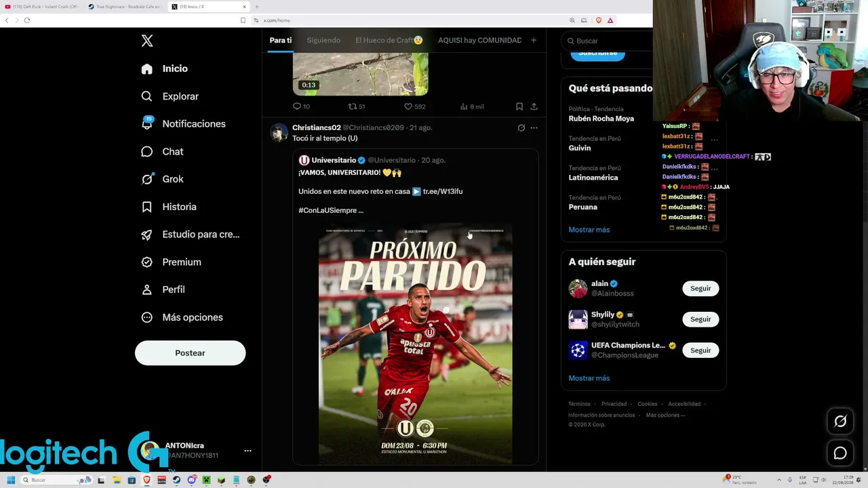868x488 pixels.
Task: Open Christiancs02's profile avatar
Action: coord(279,132)
